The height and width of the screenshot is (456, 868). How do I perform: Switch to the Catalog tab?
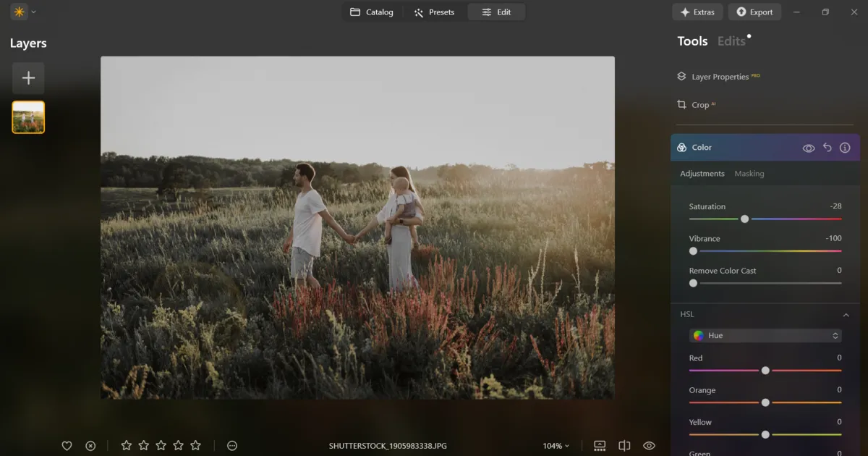[x=372, y=12]
